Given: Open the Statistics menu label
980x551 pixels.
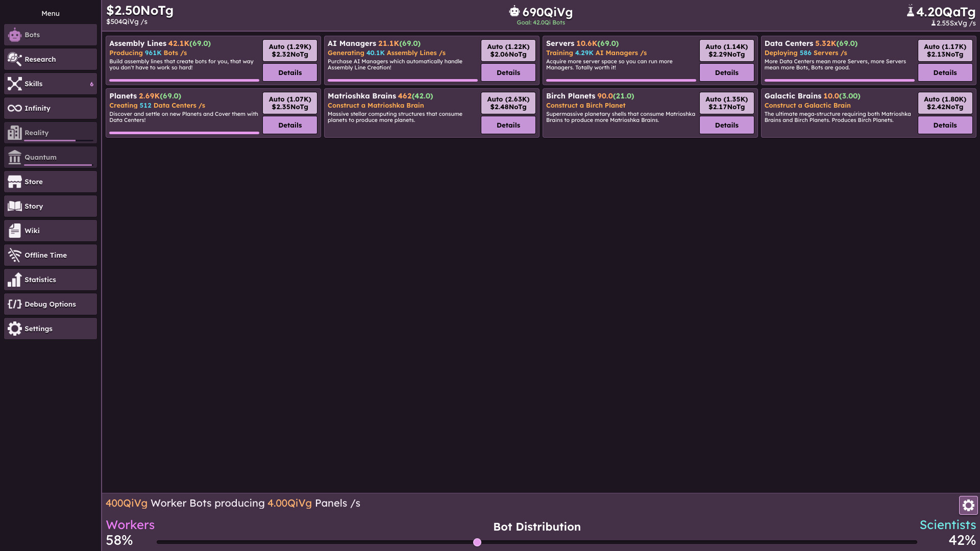Looking at the screenshot, I should [40, 280].
